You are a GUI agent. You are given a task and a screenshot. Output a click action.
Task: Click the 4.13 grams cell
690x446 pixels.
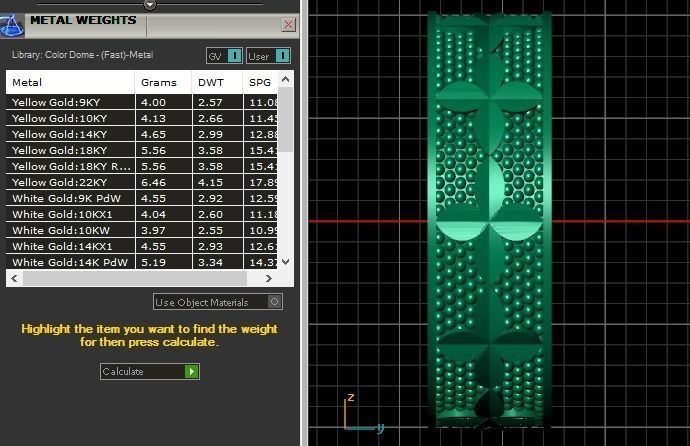(164, 118)
